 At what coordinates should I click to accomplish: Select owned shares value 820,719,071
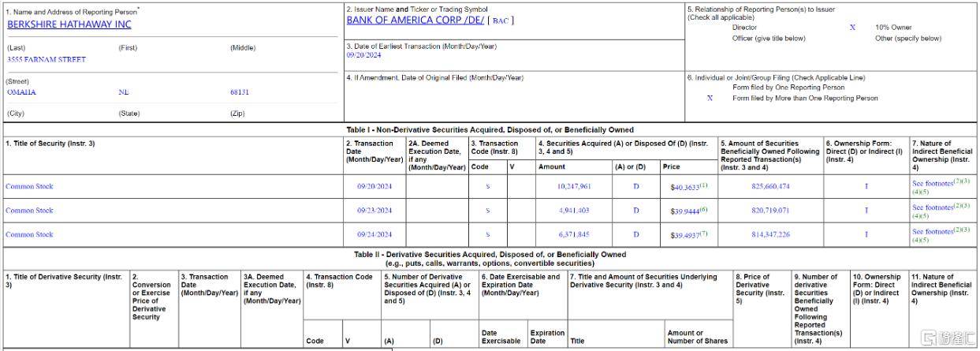point(769,211)
